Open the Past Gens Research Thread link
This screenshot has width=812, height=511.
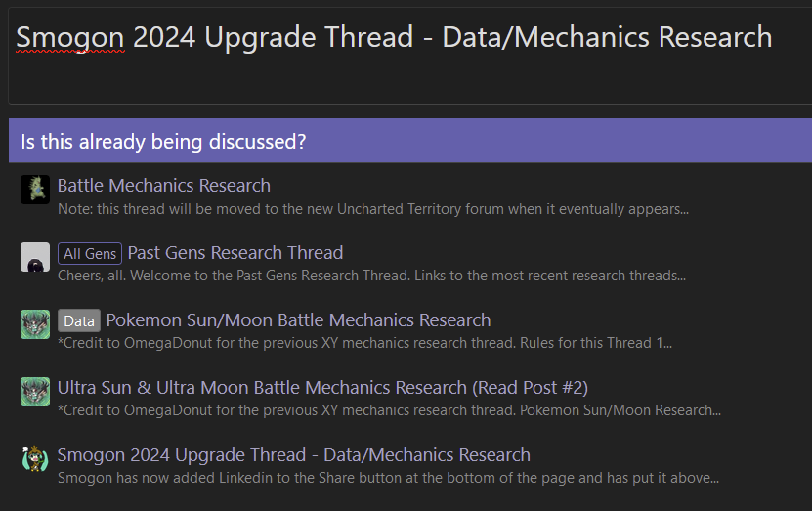[x=235, y=253]
